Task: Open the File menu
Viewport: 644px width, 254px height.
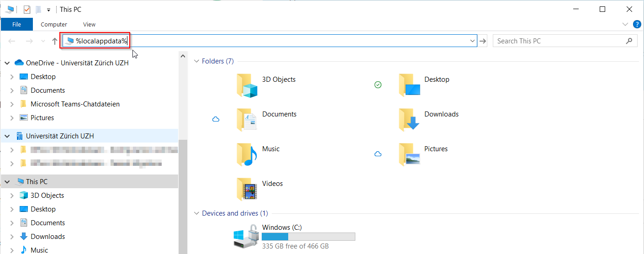Action: point(16,25)
